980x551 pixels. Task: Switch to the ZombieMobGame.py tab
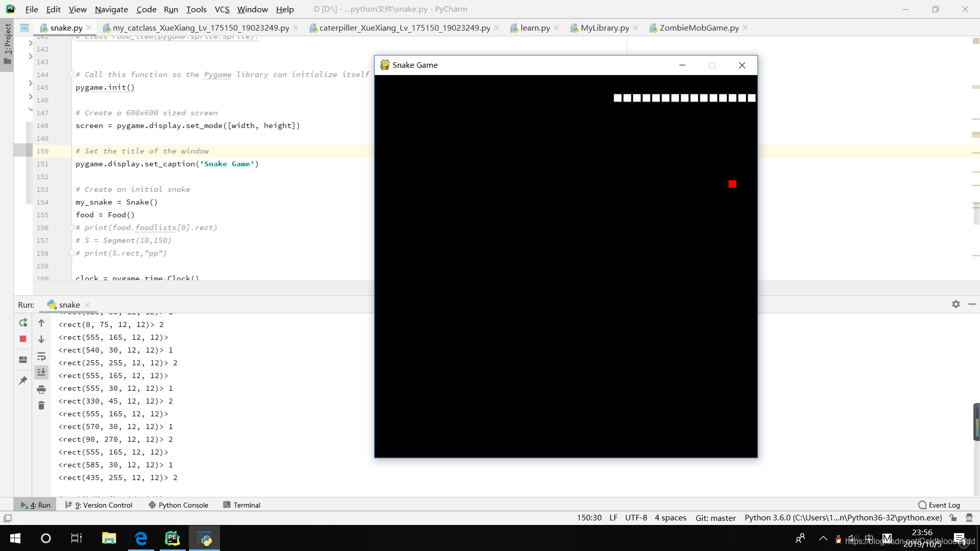coord(698,28)
